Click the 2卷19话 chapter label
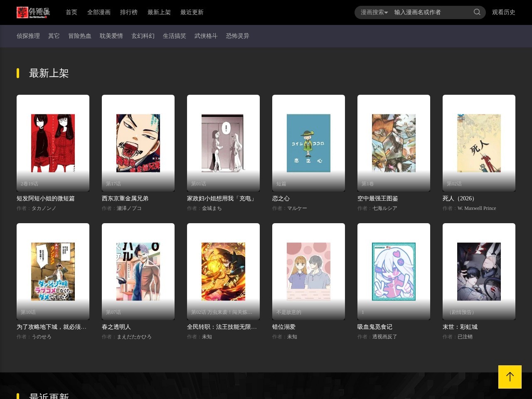Image resolution: width=532 pixels, height=399 pixels. point(30,184)
